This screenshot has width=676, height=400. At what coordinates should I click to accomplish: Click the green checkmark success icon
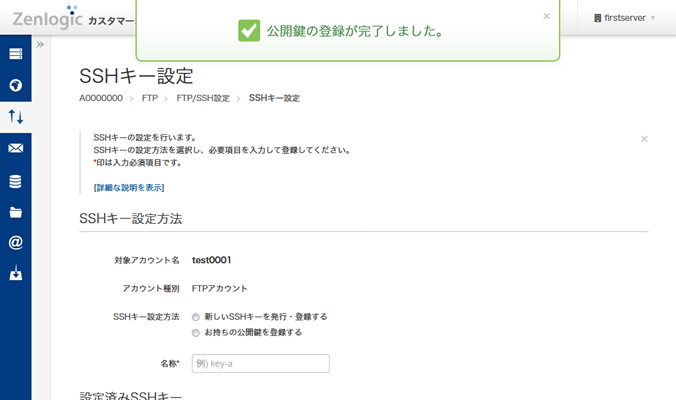tap(249, 31)
